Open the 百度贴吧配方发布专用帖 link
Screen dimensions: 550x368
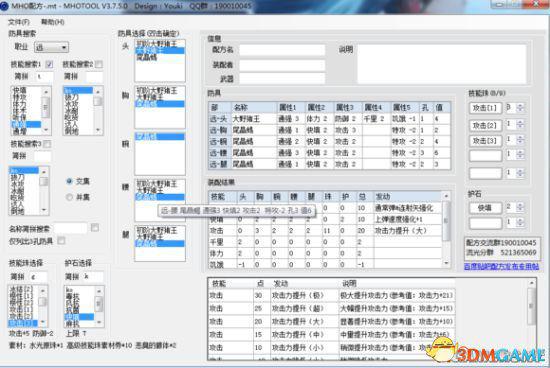click(501, 267)
